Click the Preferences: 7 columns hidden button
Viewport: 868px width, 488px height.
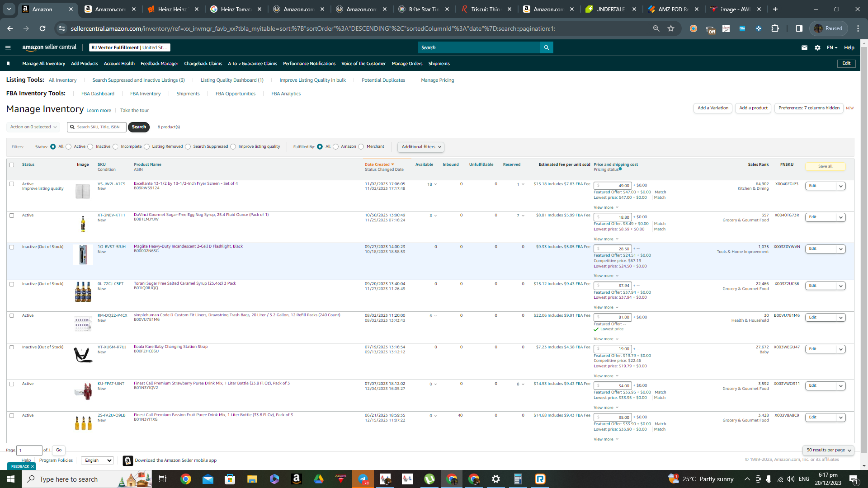809,108
